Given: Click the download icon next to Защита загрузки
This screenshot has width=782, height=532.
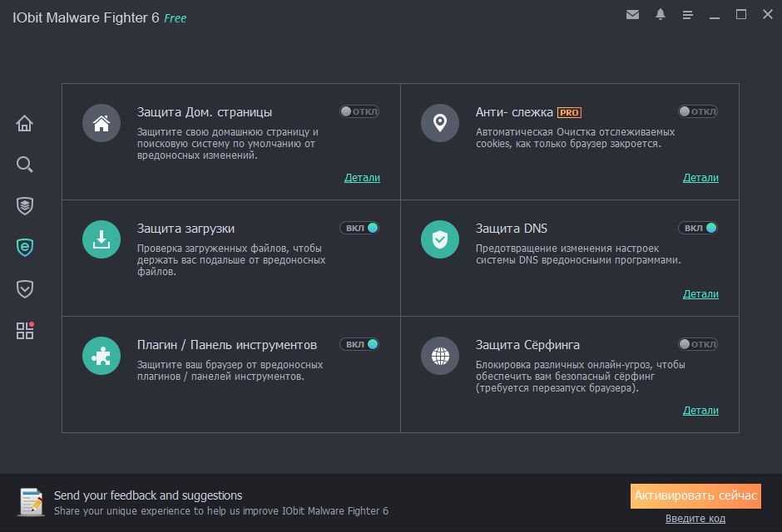Looking at the screenshot, I should click(x=101, y=239).
